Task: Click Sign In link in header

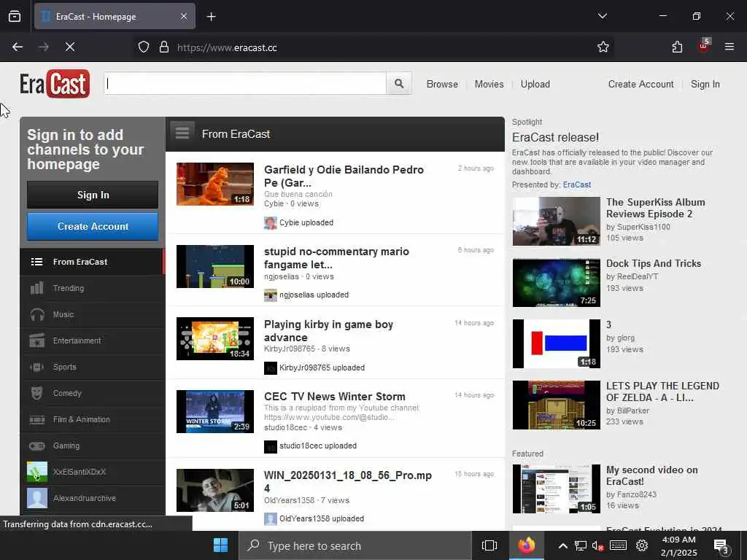Action: (705, 85)
